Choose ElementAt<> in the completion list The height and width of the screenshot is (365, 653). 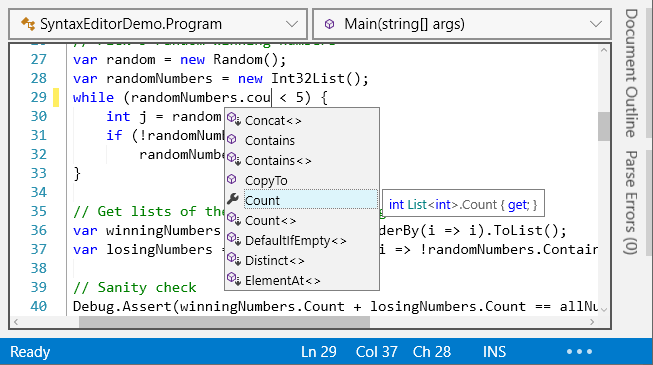302,280
